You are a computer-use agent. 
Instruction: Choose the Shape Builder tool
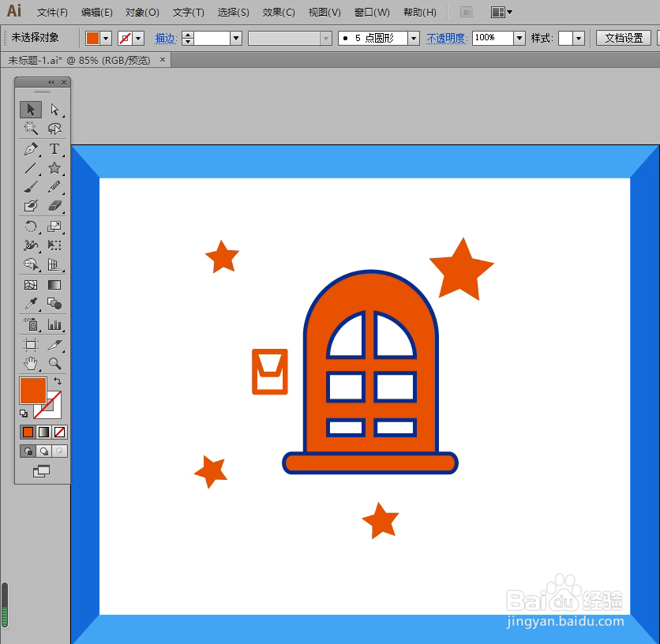(x=31, y=264)
